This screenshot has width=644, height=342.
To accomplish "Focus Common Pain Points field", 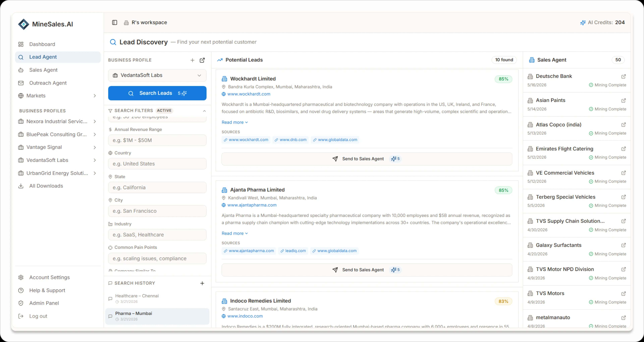I will coord(157,259).
